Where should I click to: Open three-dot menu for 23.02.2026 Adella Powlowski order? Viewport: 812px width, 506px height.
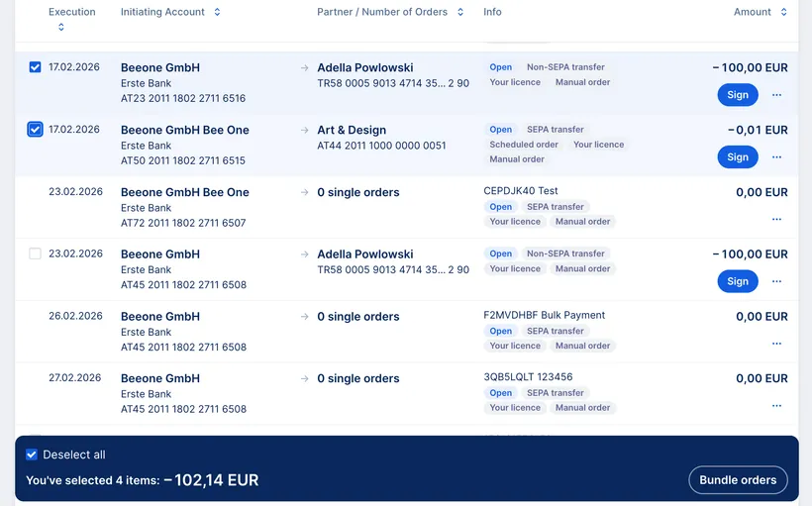[776, 281]
